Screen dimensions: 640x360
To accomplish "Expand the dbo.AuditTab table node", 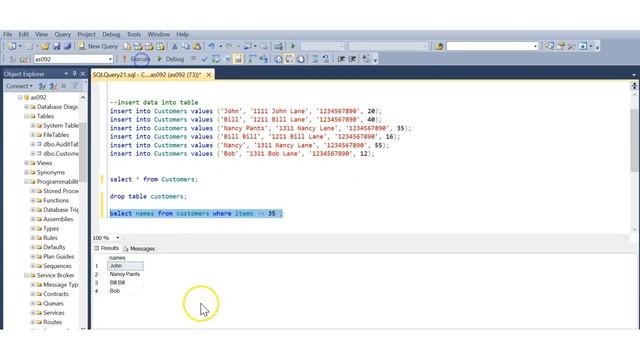I will coord(33,144).
